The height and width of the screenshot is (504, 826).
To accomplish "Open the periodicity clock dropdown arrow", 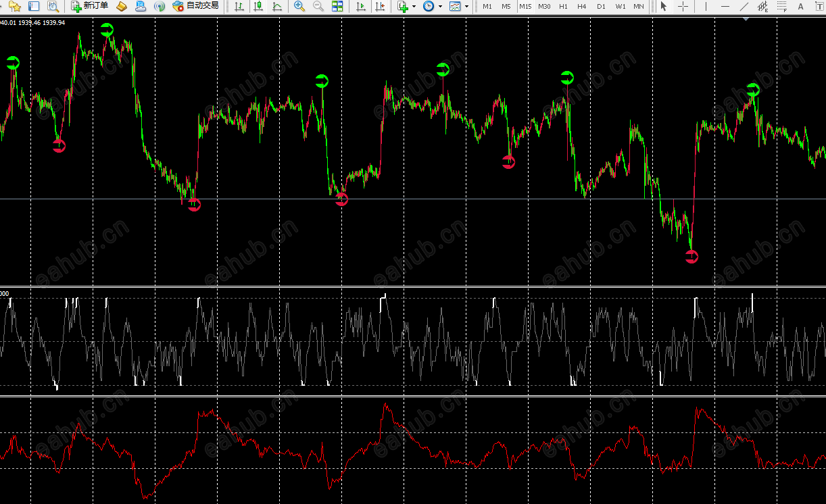I will coord(440,6).
